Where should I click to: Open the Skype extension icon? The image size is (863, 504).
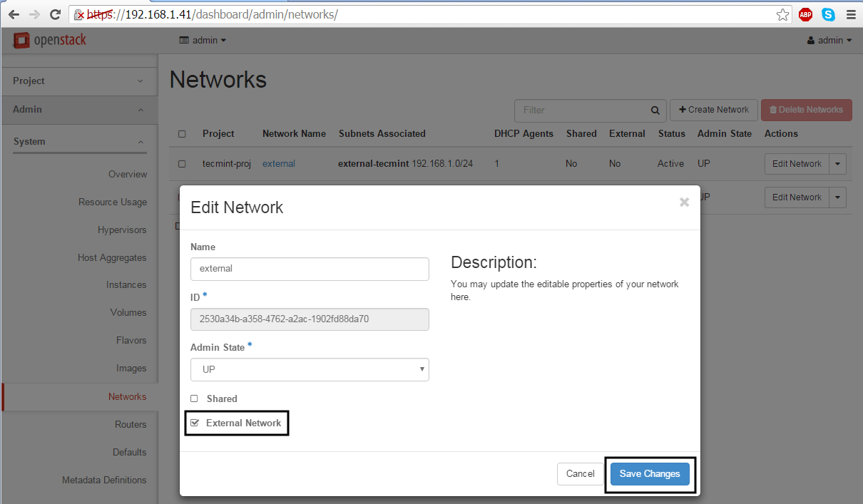pyautogui.click(x=828, y=14)
